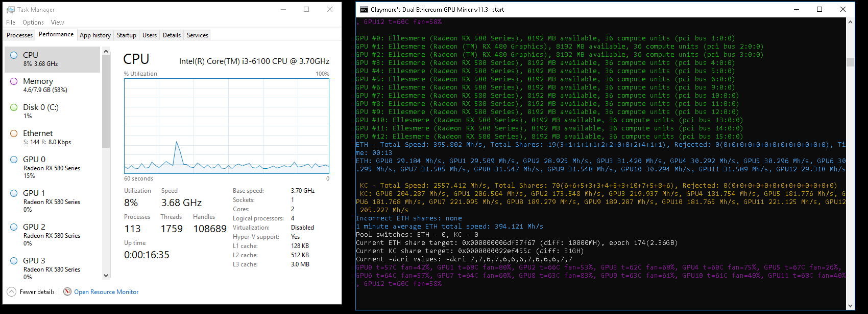Click the Processes count 113

pos(132,229)
